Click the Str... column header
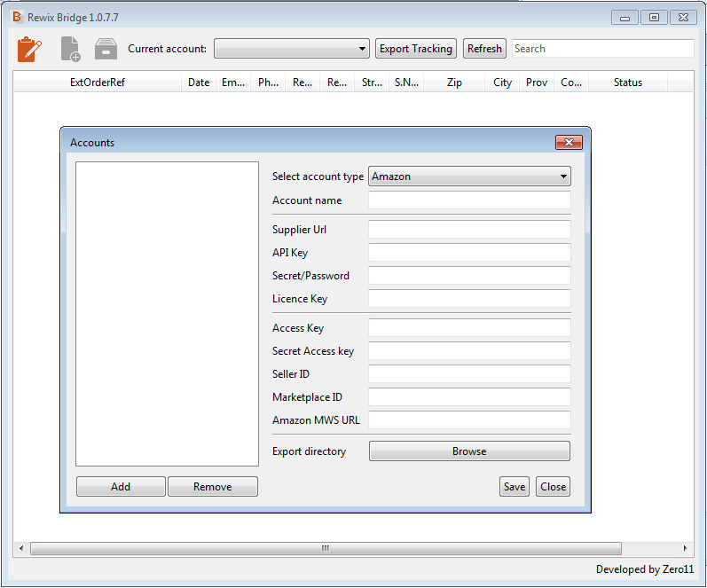This screenshot has width=707, height=588. click(x=372, y=82)
